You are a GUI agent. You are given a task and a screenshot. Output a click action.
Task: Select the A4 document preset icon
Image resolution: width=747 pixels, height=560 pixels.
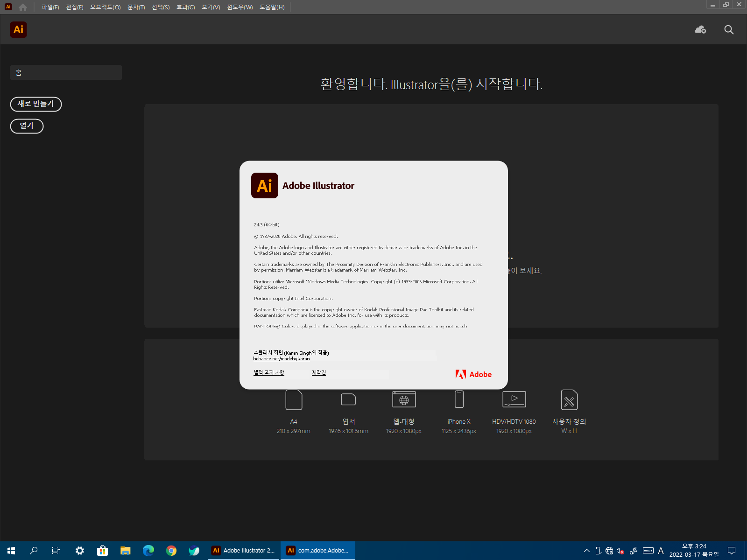point(294,400)
